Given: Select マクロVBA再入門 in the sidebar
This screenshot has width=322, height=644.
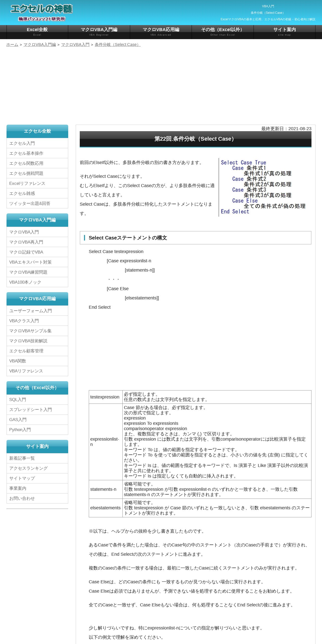Looking at the screenshot, I should click(x=37, y=242).
